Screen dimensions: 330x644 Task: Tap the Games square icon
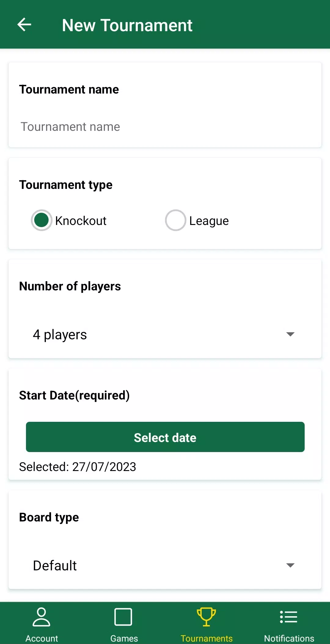123,617
